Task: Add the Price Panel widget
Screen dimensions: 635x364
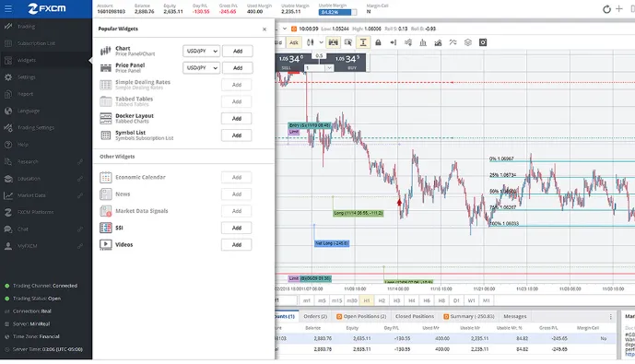Action: point(237,68)
